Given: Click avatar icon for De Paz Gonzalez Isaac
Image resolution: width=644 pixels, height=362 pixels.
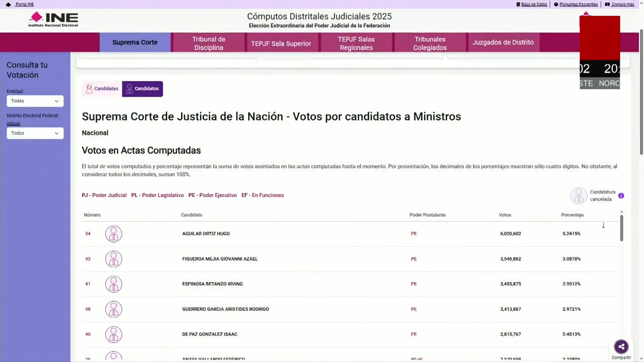Looking at the screenshot, I should pos(114,334).
